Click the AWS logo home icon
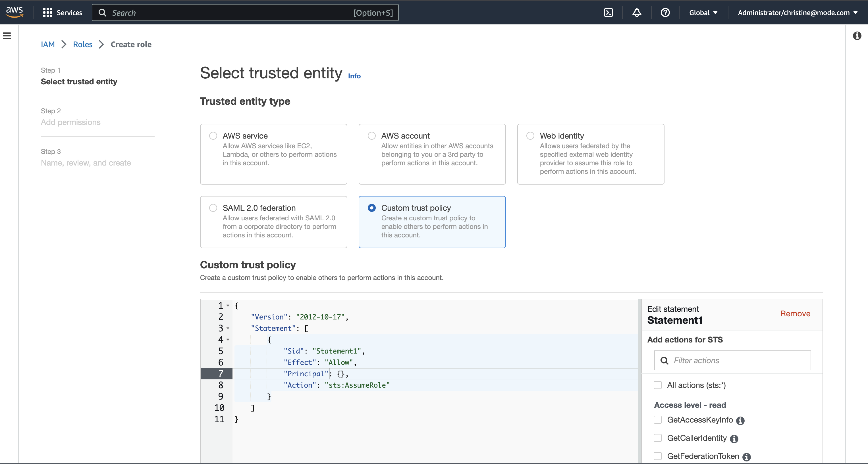Image resolution: width=868 pixels, height=464 pixels. tap(14, 12)
